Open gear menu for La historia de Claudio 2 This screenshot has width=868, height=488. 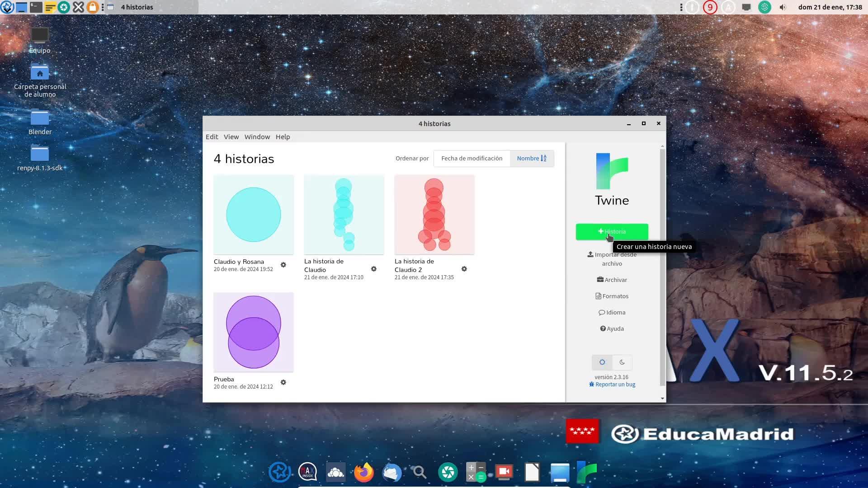tap(464, 269)
